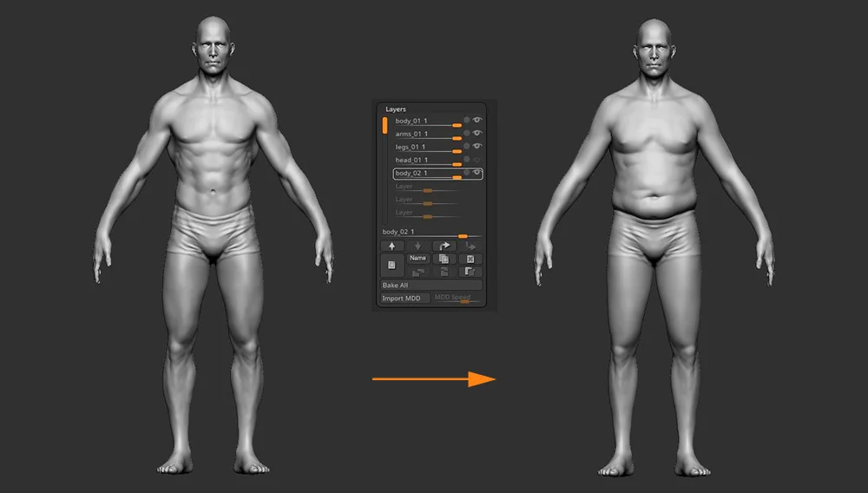Toggle record dot on body_01 layer
This screenshot has height=493, width=868.
click(x=467, y=120)
